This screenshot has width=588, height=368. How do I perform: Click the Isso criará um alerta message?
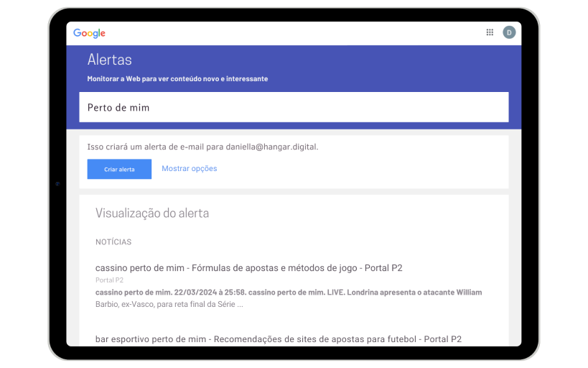(202, 147)
